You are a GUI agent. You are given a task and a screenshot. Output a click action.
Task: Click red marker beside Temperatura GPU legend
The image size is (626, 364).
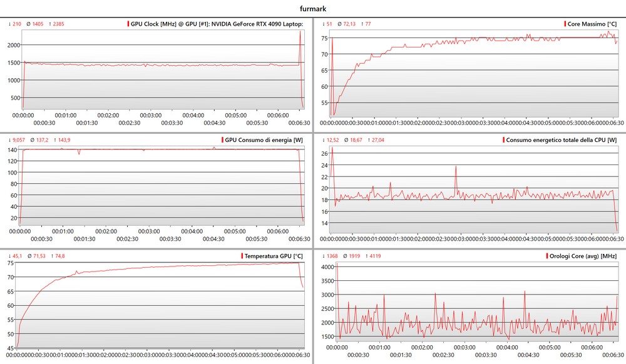tap(242, 256)
